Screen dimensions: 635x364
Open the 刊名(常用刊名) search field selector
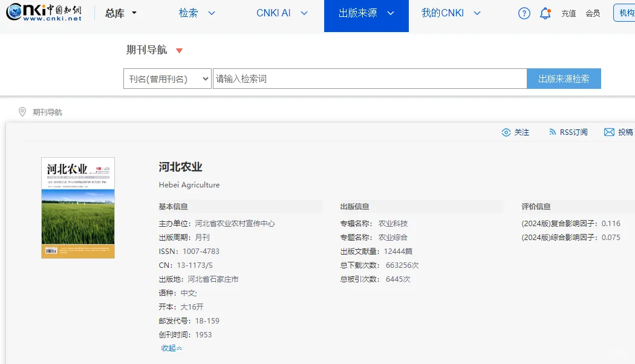tap(167, 79)
